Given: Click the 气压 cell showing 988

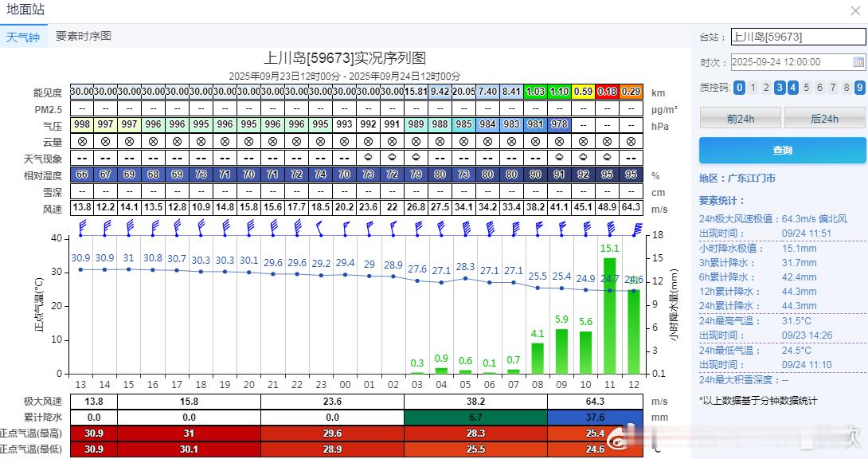Looking at the screenshot, I should (440, 124).
